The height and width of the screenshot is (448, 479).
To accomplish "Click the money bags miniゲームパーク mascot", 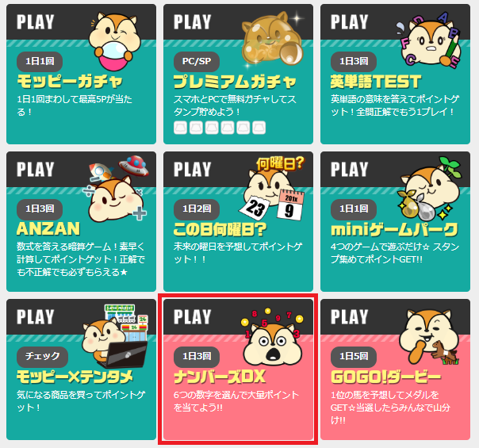I will (x=430, y=189).
